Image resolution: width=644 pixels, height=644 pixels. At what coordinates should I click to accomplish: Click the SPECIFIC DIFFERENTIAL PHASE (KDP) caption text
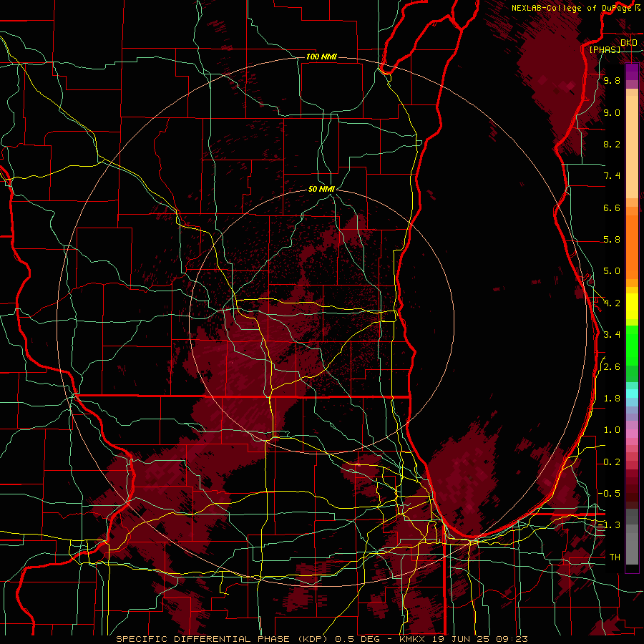[x=223, y=639]
